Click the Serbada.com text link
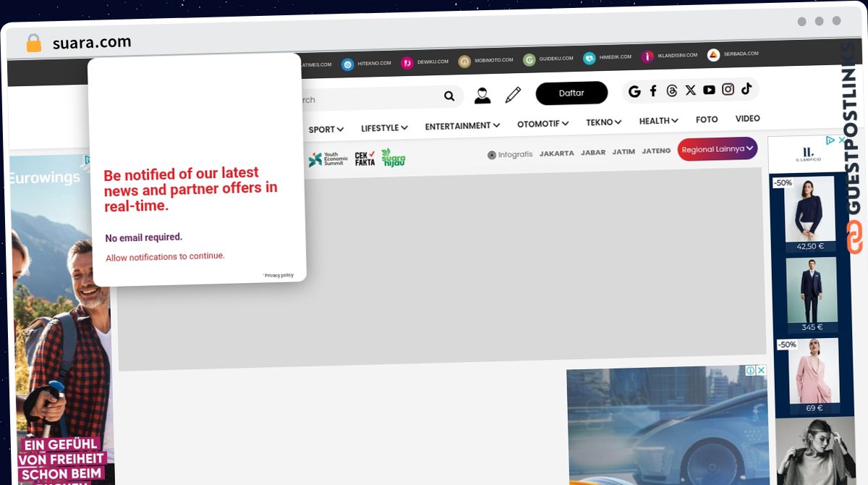 [x=741, y=54]
